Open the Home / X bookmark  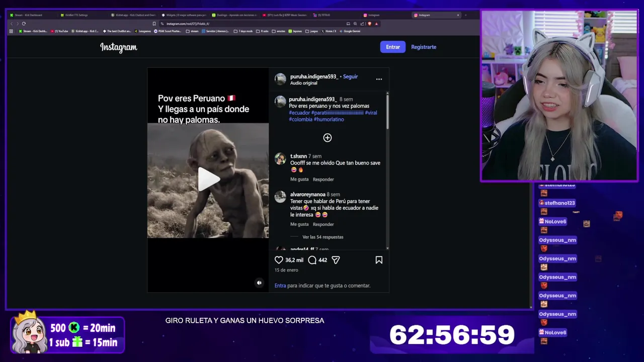tap(329, 31)
